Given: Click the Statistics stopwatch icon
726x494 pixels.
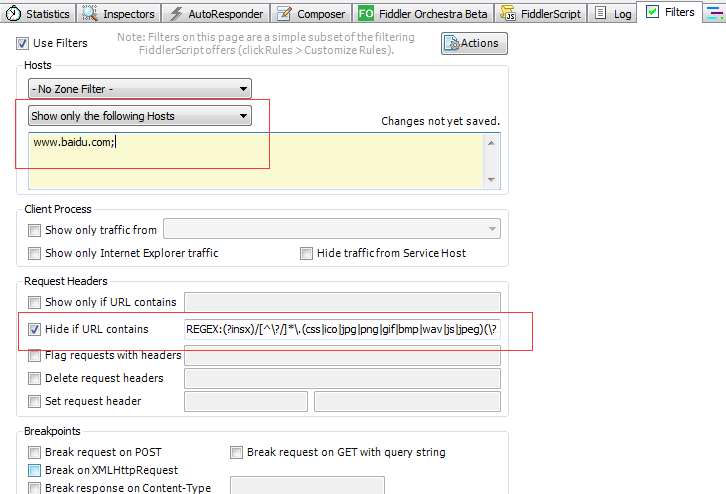Looking at the screenshot, I should 13,13.
